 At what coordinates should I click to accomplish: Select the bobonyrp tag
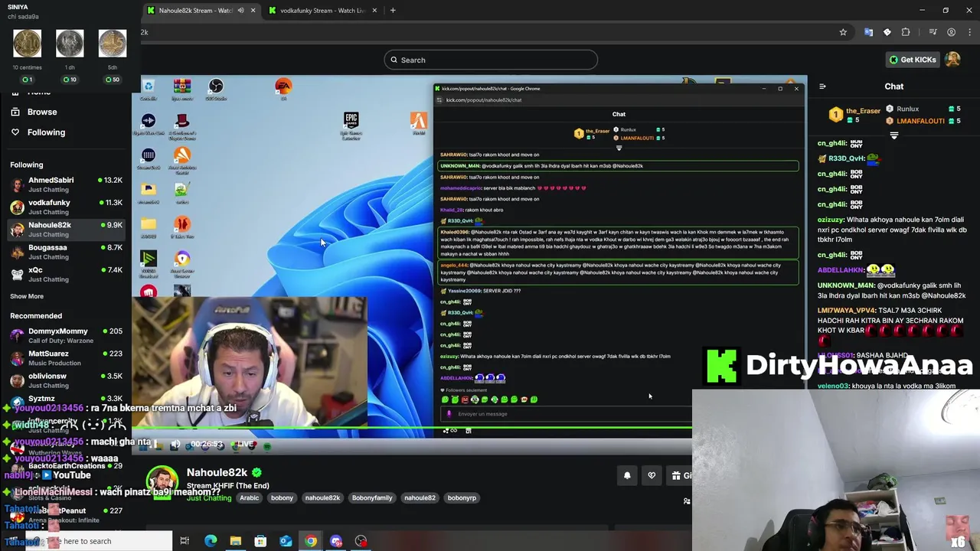(462, 498)
